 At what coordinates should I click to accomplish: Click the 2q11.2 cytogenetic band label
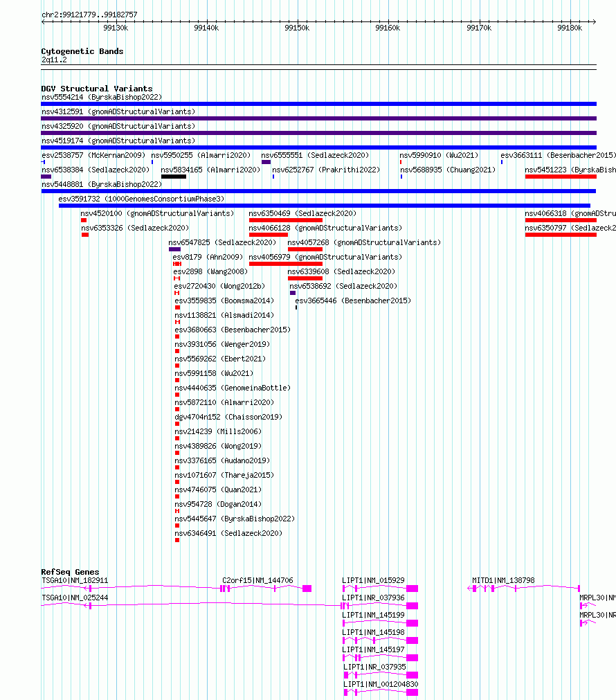click(54, 60)
